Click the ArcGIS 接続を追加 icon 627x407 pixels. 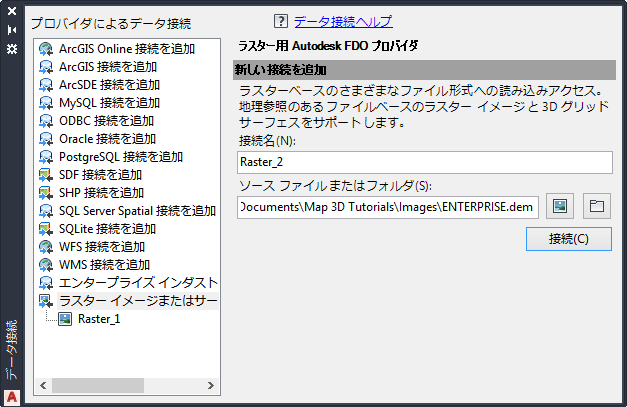46,67
